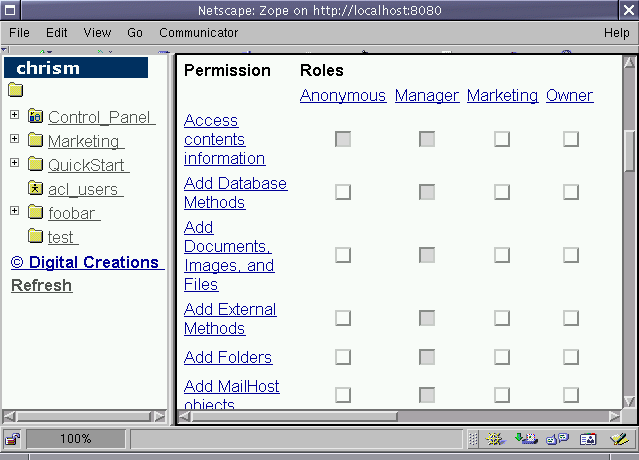639x460 pixels.
Task: Click Refresh in the tree pane
Action: [x=42, y=285]
